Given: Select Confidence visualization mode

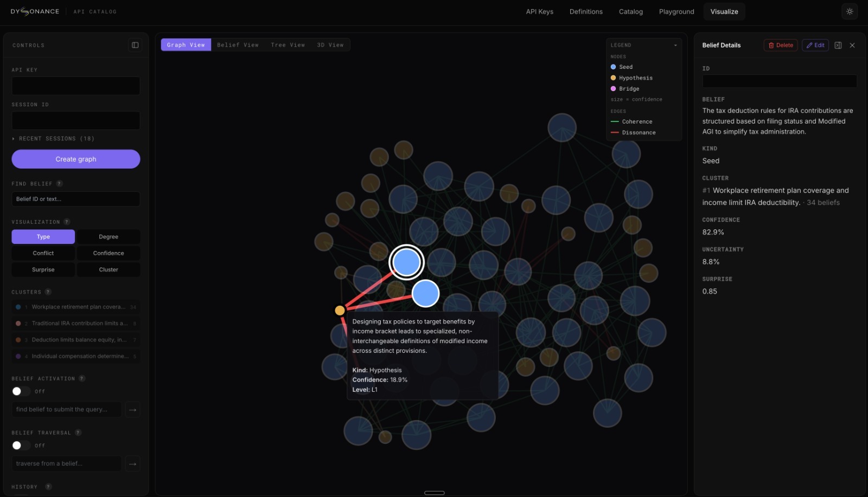Looking at the screenshot, I should tap(108, 253).
